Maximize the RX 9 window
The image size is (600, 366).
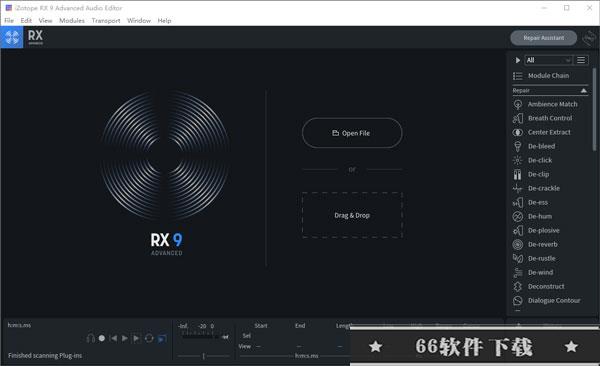(x=567, y=8)
